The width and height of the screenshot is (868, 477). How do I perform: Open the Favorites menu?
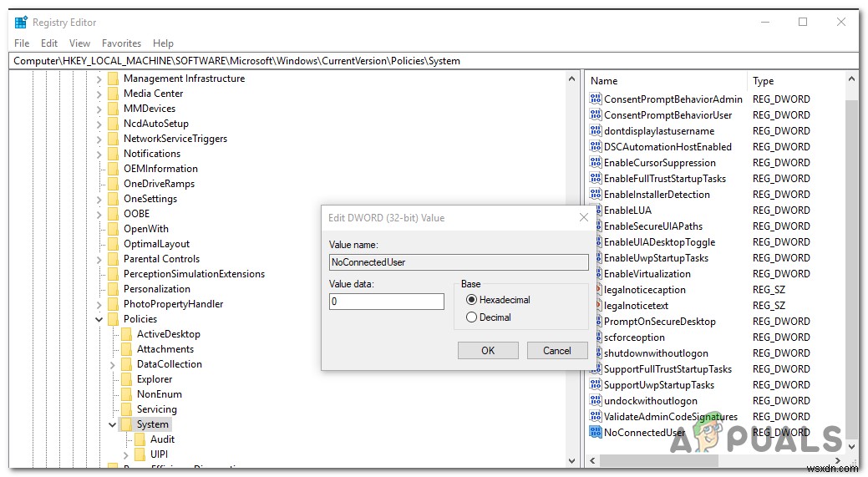[x=121, y=43]
